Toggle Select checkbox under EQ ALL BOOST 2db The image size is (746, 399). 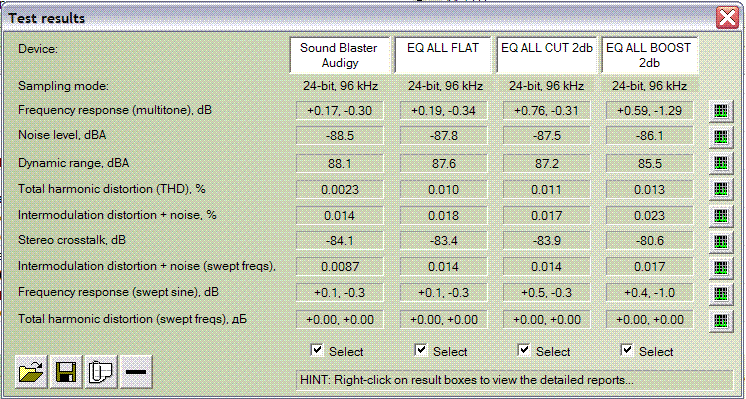[x=627, y=351]
